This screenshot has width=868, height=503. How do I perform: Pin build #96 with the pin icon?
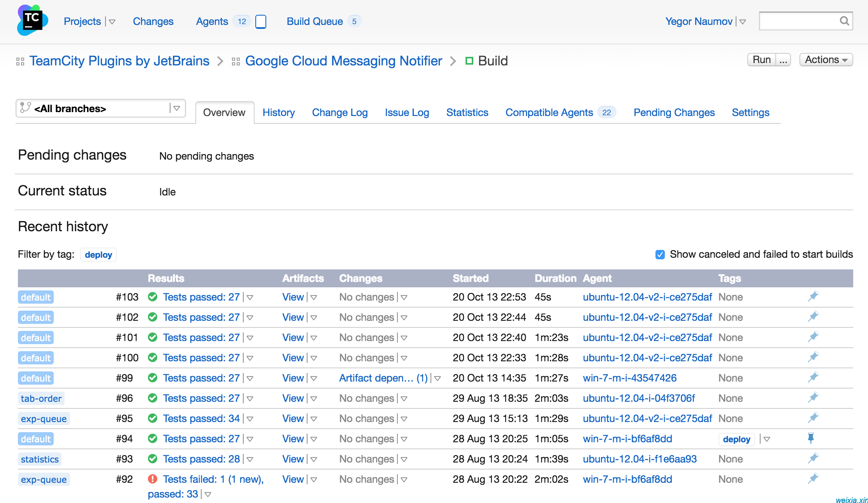click(813, 398)
